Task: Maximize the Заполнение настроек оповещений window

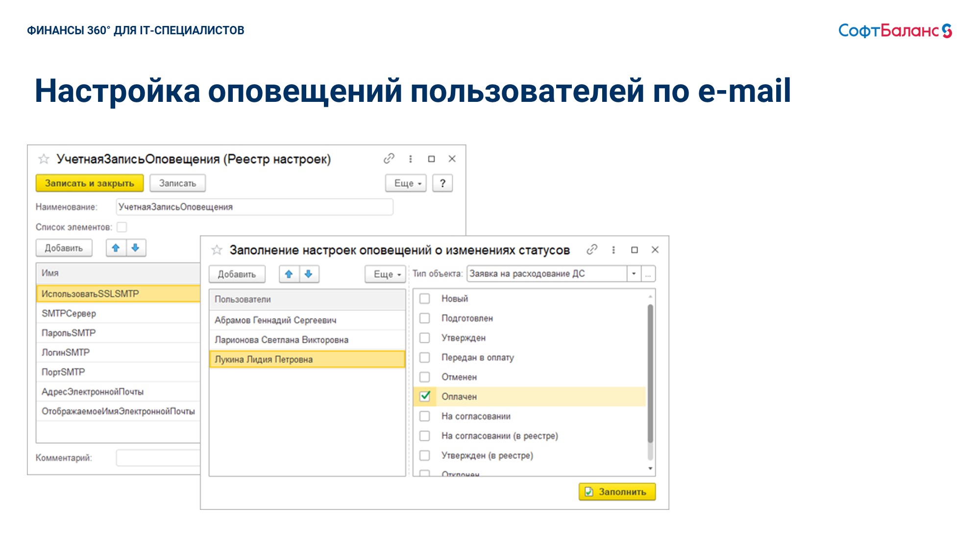Action: tap(635, 250)
